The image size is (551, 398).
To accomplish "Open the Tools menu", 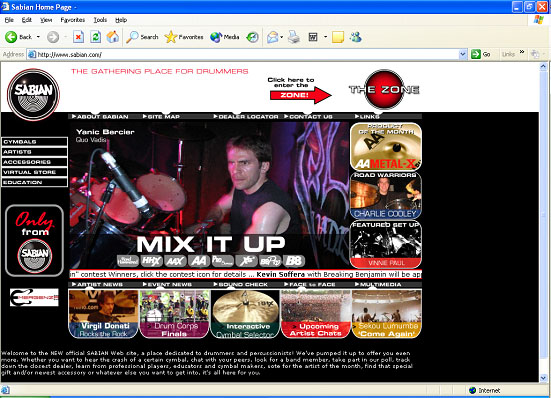I will coord(100,20).
